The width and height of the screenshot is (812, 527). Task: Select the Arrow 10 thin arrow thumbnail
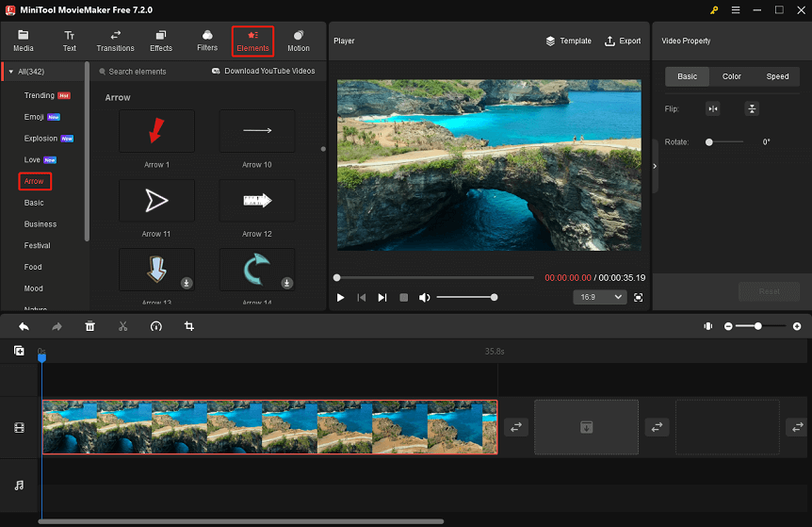[x=257, y=131]
